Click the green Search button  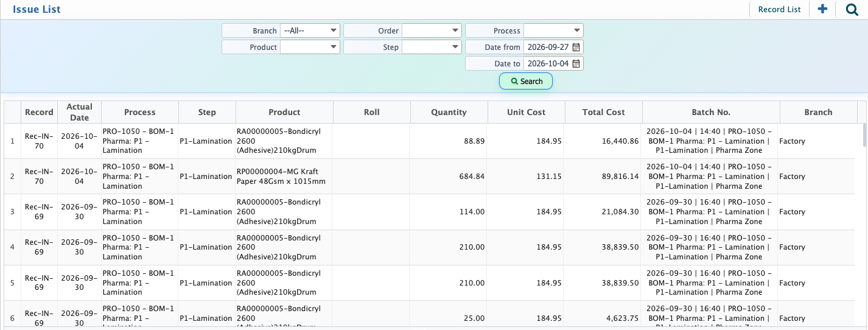pos(526,81)
